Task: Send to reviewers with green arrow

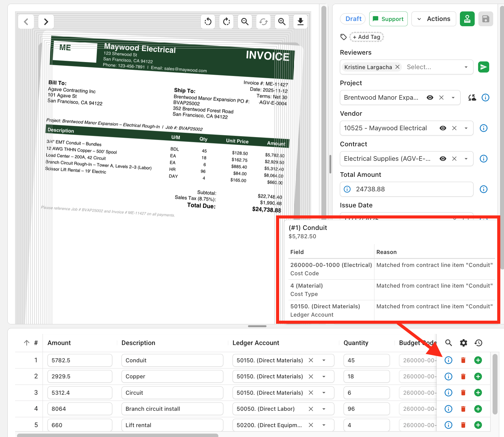Action: (484, 67)
